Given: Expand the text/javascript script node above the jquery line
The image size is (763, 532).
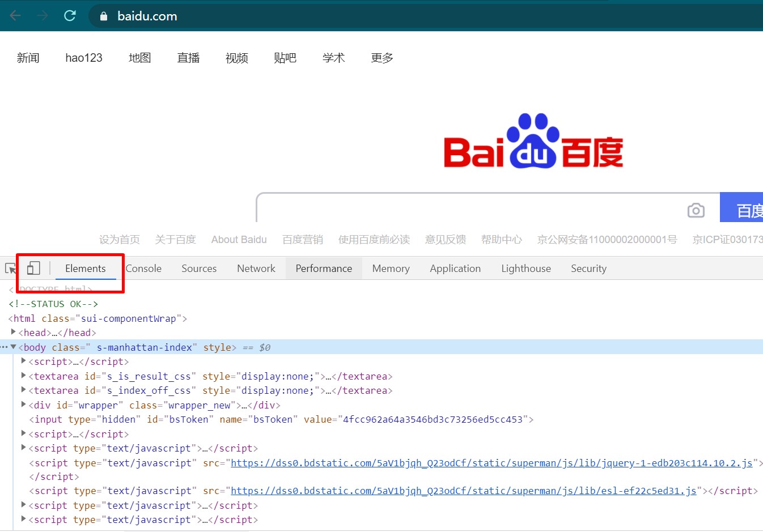Looking at the screenshot, I should (23, 448).
